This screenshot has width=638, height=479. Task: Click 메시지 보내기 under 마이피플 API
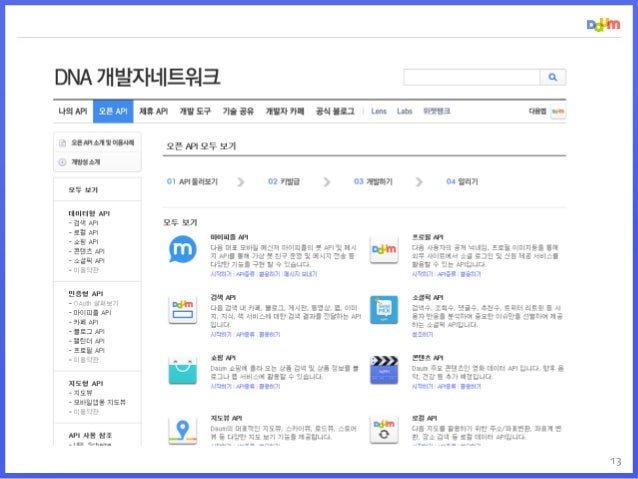coord(300,274)
